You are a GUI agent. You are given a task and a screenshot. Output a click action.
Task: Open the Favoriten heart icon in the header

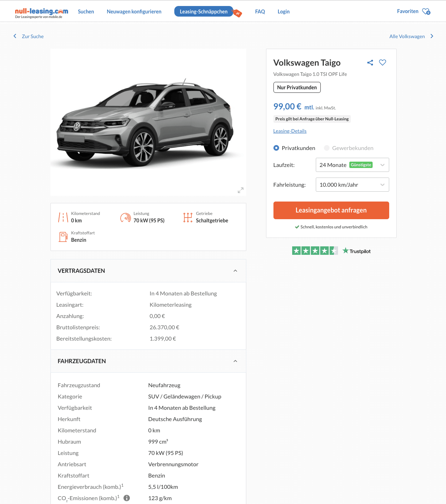(426, 12)
